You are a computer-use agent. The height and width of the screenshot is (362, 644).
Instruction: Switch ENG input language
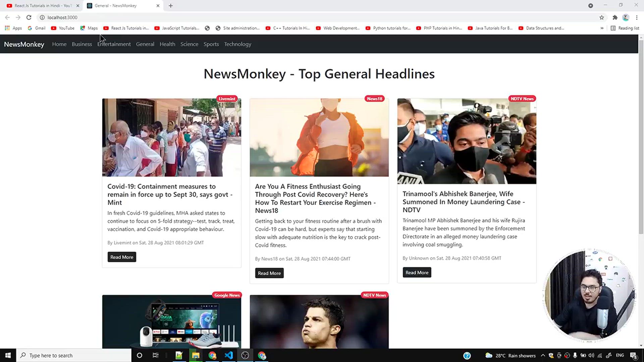tap(620, 355)
